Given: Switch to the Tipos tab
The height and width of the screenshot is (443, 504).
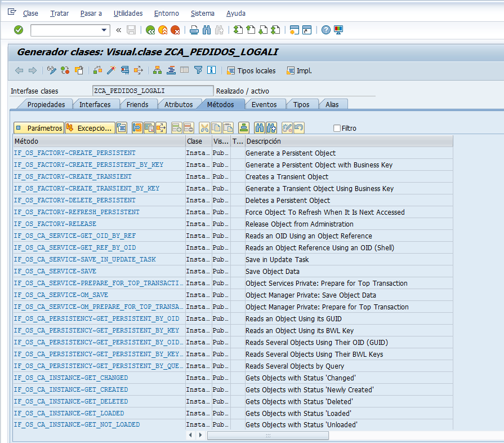Looking at the screenshot, I should [301, 105].
